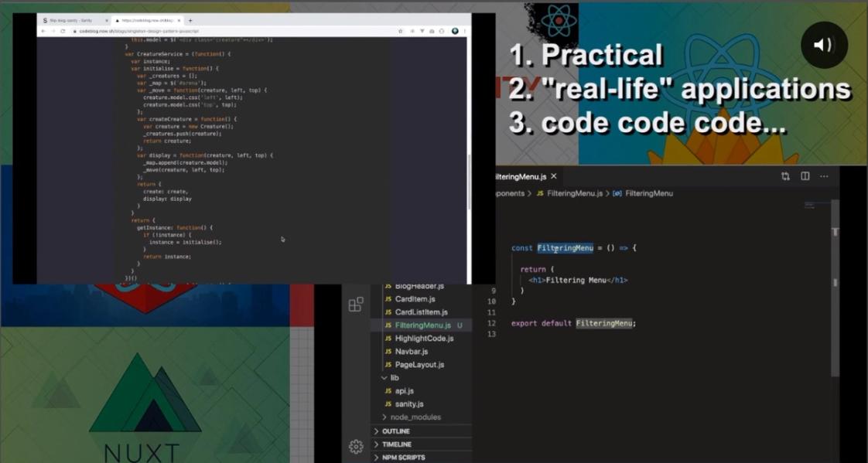The width and height of the screenshot is (868, 463).
Task: Open the Extensions view in VS Code activity bar
Action: (x=356, y=305)
